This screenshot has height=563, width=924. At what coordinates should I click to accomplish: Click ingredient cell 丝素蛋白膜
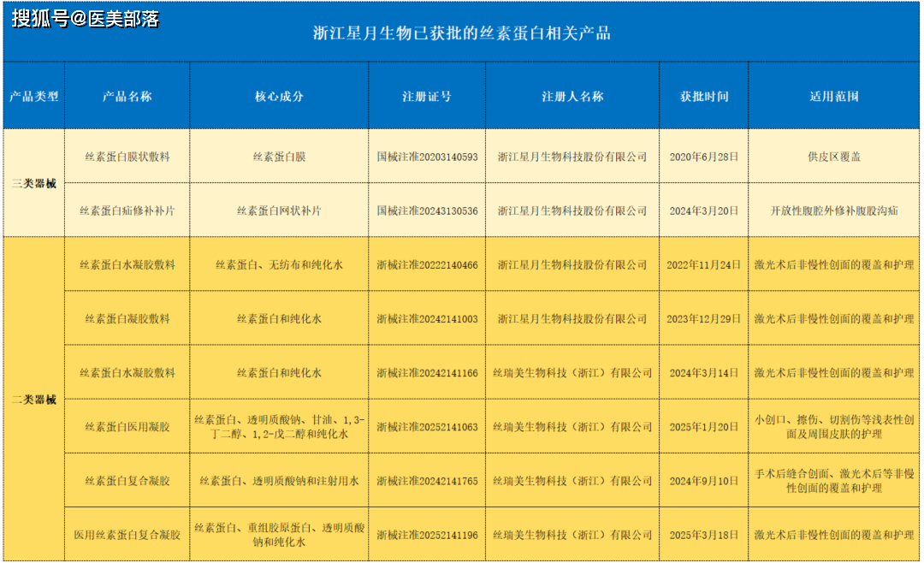pyautogui.click(x=279, y=157)
